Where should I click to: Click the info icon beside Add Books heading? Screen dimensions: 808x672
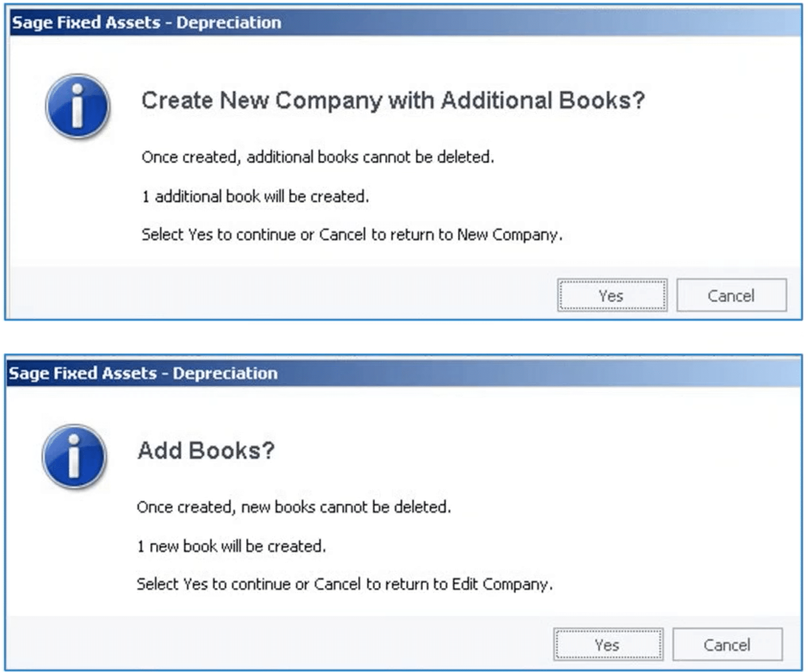pos(74,456)
